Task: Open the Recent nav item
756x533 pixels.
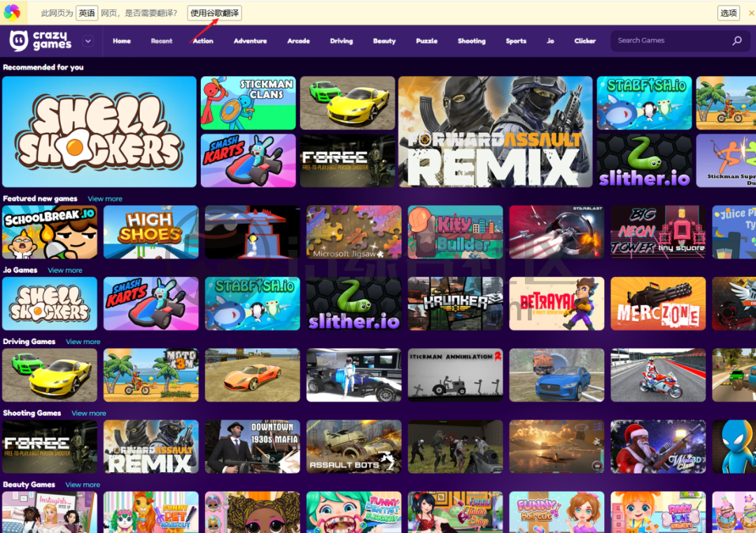Action: [x=162, y=41]
